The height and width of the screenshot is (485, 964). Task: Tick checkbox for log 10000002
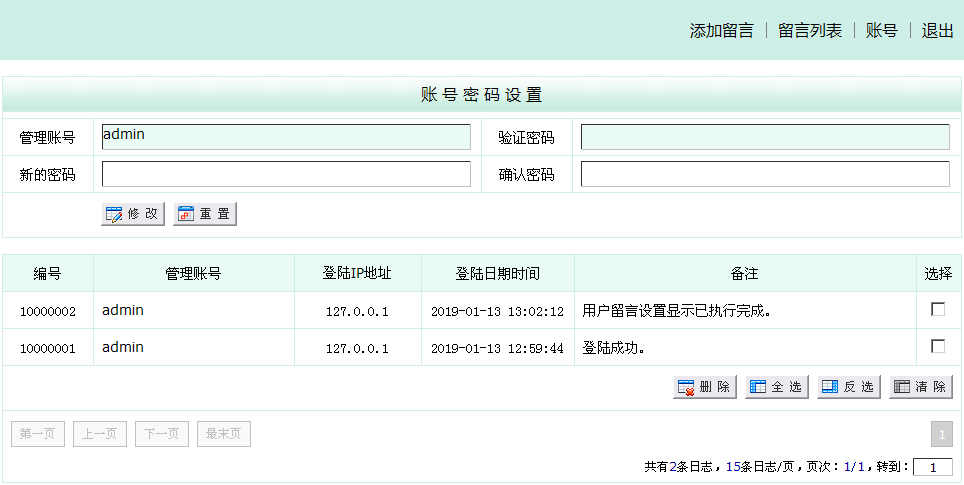click(x=938, y=310)
